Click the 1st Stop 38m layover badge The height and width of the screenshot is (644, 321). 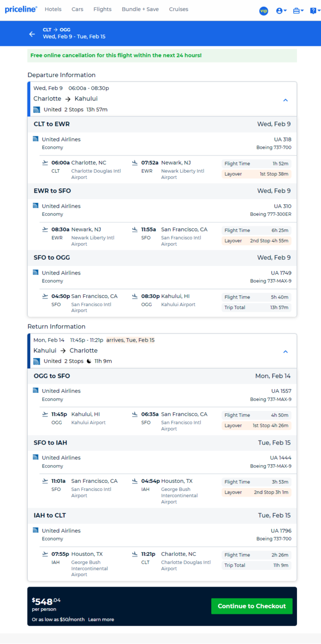tap(256, 174)
